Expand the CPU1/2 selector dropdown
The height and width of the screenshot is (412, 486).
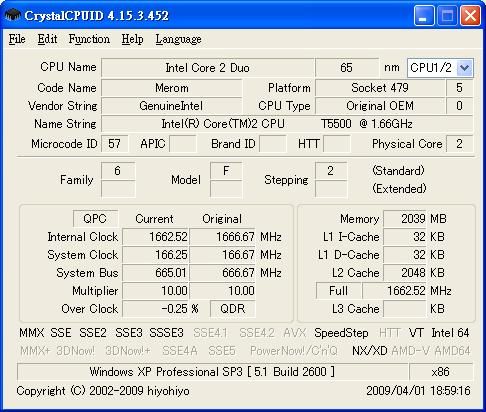[x=465, y=68]
